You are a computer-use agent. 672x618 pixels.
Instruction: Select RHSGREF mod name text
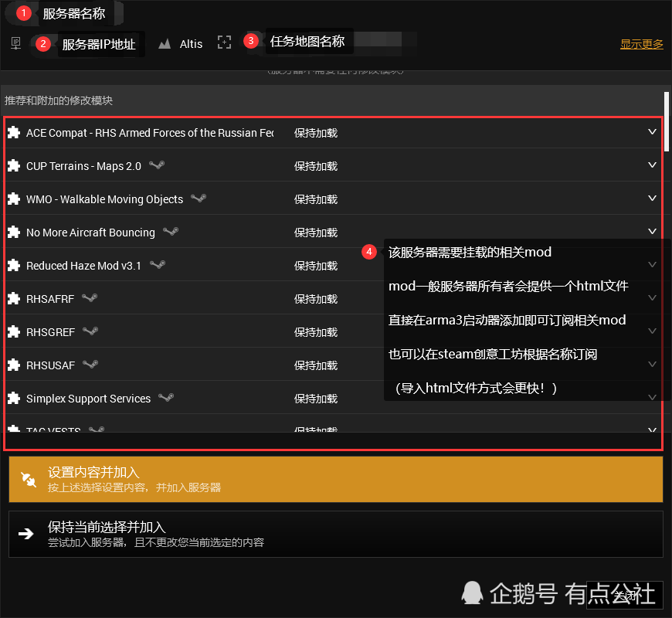[50, 332]
